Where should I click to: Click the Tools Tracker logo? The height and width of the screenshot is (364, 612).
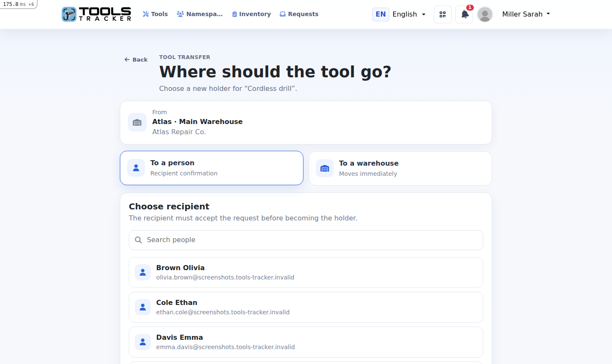[96, 14]
